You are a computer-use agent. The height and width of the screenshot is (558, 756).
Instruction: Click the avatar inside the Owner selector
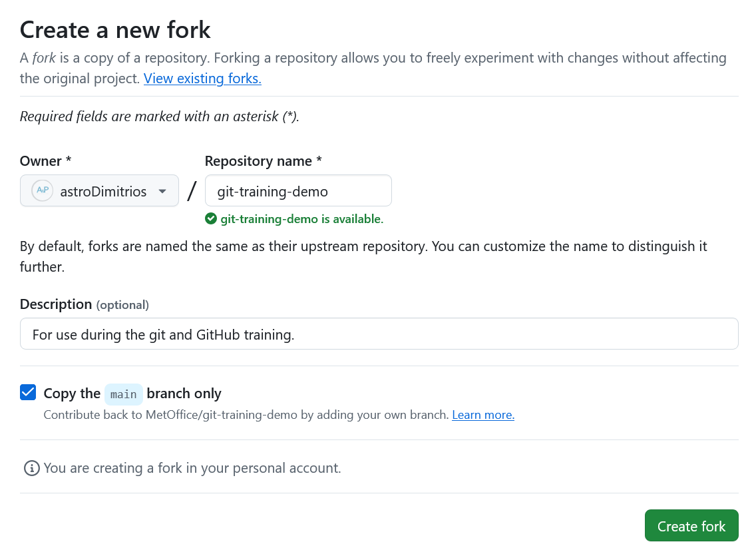point(42,190)
